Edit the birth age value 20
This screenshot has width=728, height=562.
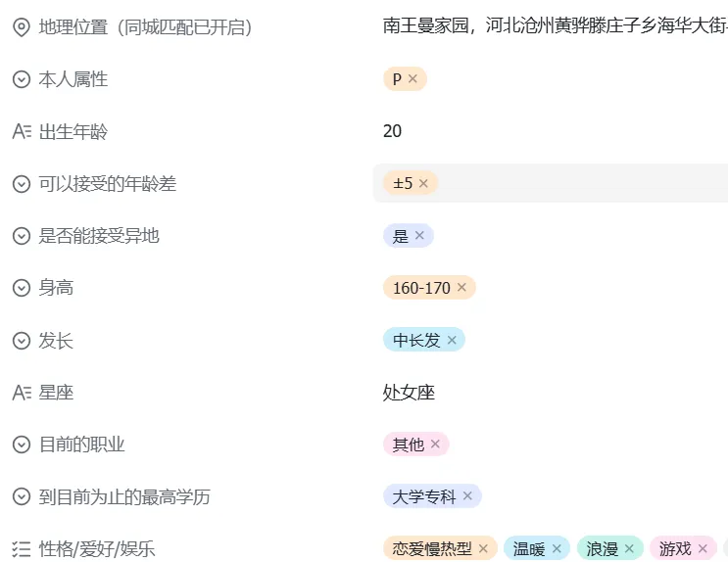click(x=393, y=131)
